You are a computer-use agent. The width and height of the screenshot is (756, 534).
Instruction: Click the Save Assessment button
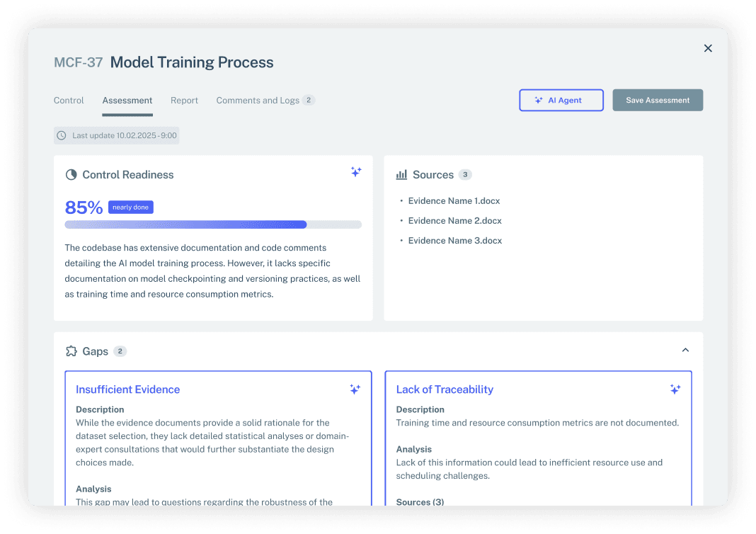(x=658, y=100)
